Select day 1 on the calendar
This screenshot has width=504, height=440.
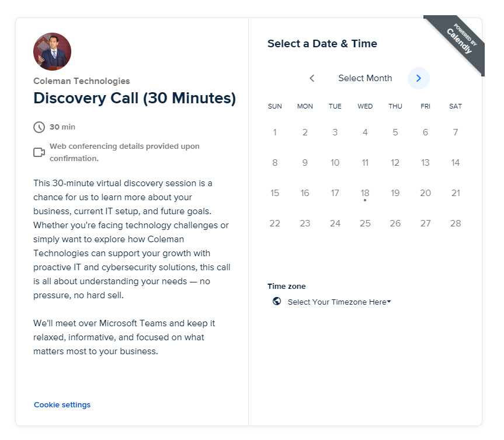tap(274, 132)
